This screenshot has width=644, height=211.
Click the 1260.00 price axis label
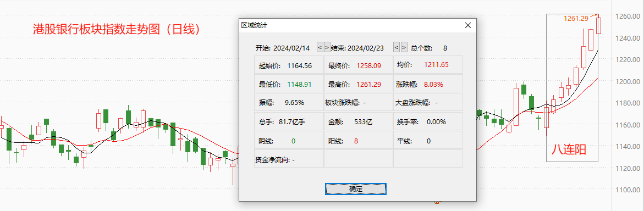point(628,16)
